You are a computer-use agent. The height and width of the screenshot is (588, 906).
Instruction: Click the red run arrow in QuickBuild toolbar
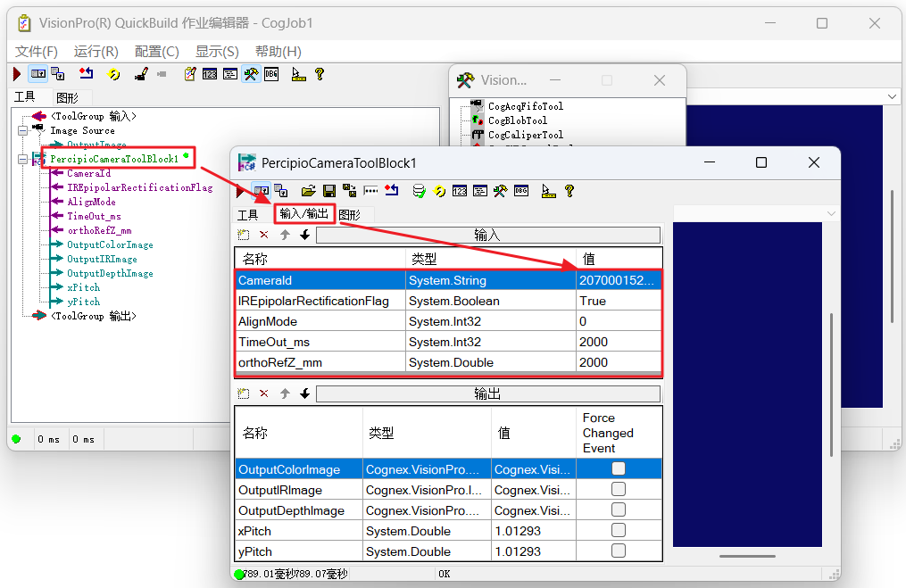coord(17,74)
